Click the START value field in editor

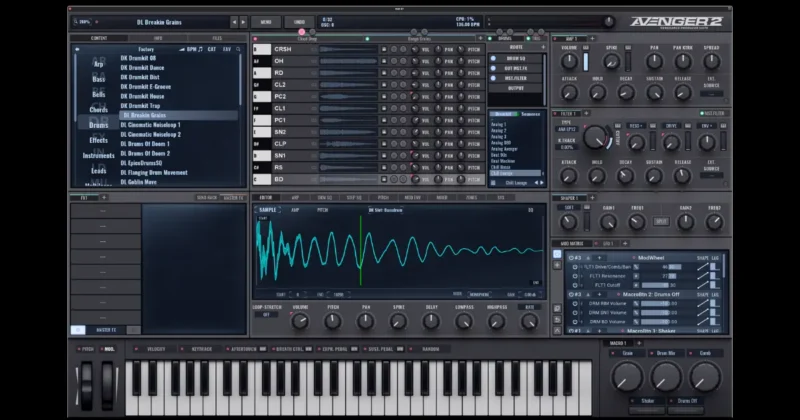[x=299, y=294]
